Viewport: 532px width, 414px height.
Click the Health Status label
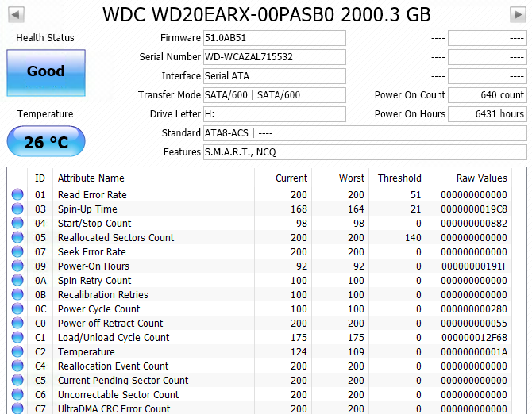click(x=45, y=38)
